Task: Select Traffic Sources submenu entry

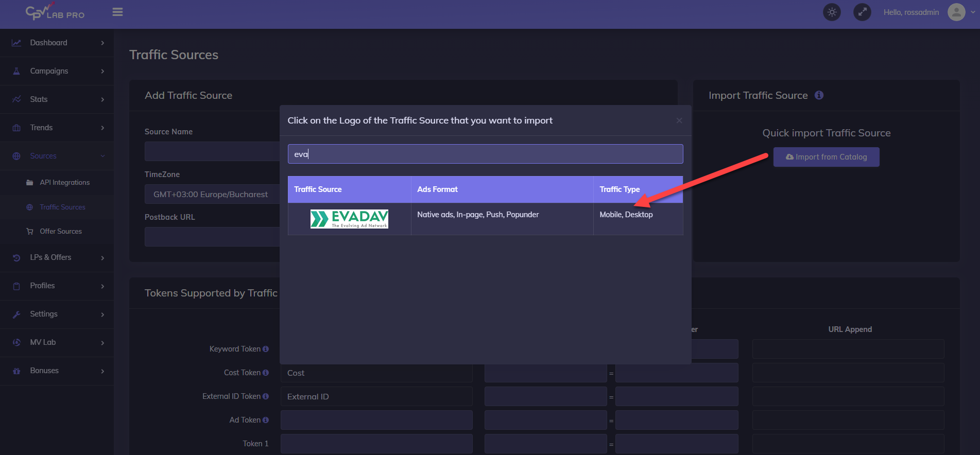Action: 62,207
